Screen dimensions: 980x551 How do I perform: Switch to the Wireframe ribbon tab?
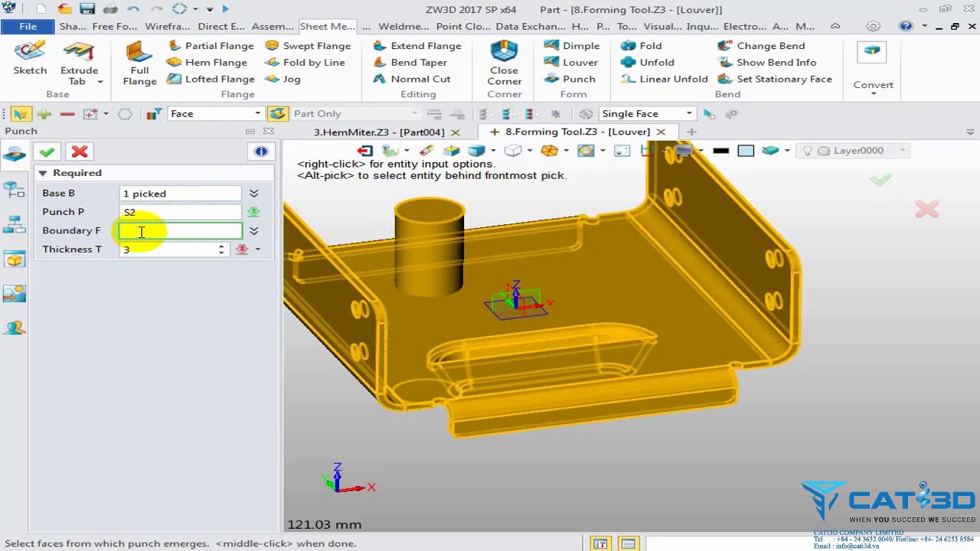pos(167,26)
